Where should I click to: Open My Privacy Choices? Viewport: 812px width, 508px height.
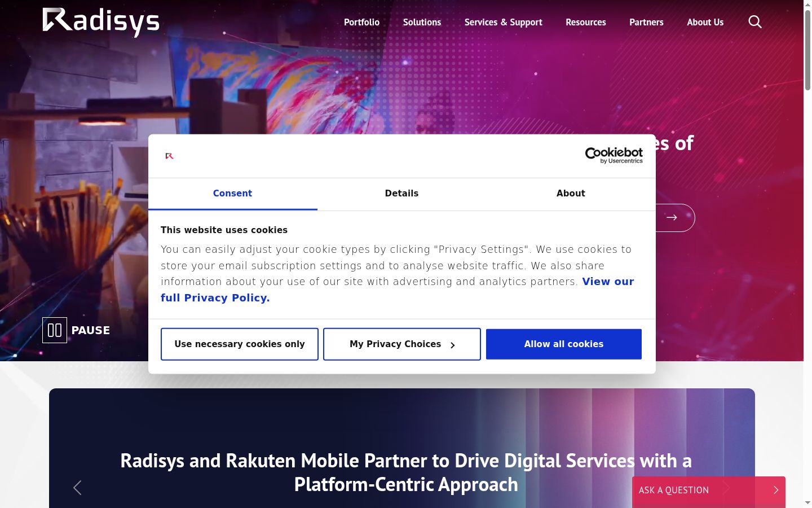(402, 344)
